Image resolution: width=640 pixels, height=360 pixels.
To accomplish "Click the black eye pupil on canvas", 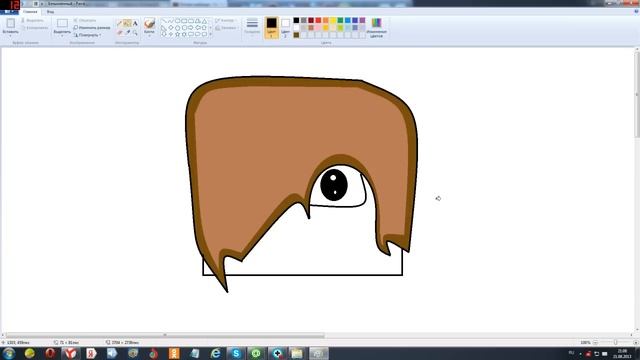I will point(334,185).
